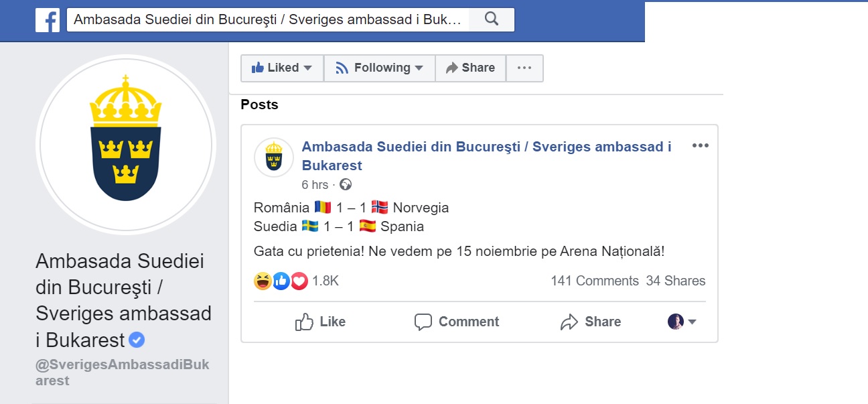This screenshot has width=868, height=404.
Task: Toggle the Following button
Action: pyautogui.click(x=379, y=68)
